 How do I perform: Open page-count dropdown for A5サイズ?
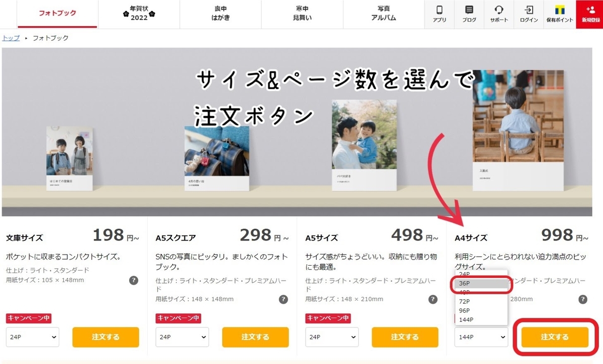[x=332, y=337]
